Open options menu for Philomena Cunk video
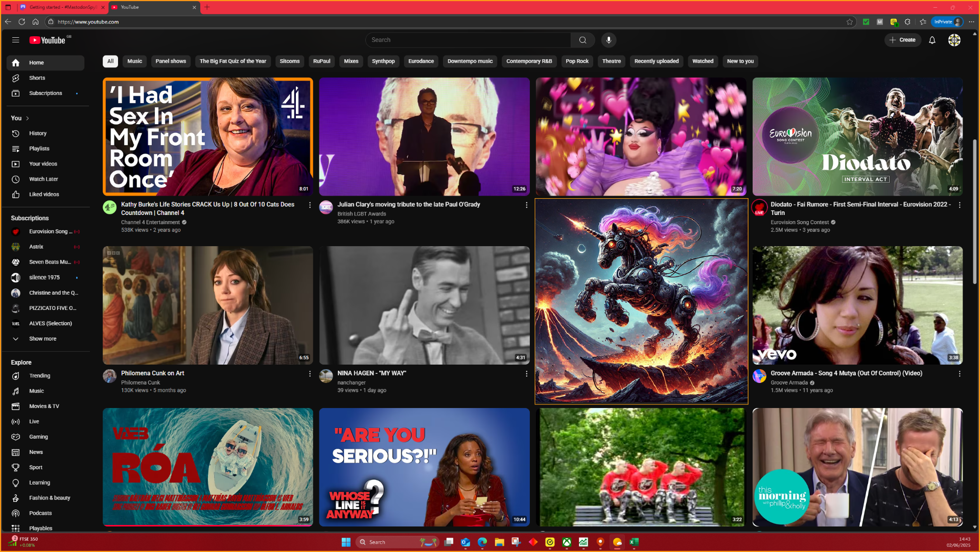This screenshot has height=552, width=980. [310, 374]
